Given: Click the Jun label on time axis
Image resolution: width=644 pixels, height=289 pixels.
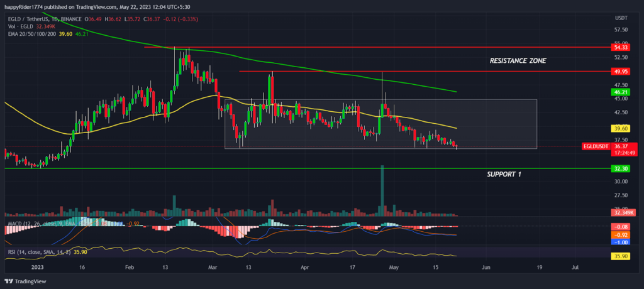Looking at the screenshot, I should click(486, 267).
